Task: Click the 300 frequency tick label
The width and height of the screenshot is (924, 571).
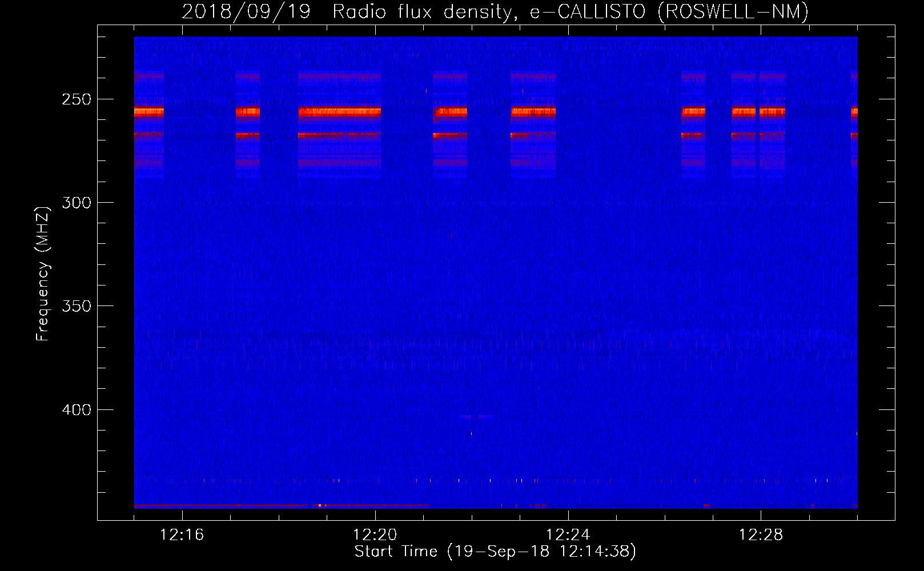Action: [77, 203]
